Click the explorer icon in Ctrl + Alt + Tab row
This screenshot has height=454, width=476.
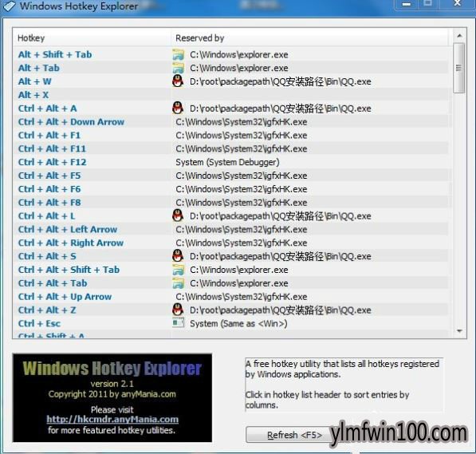pyautogui.click(x=178, y=283)
